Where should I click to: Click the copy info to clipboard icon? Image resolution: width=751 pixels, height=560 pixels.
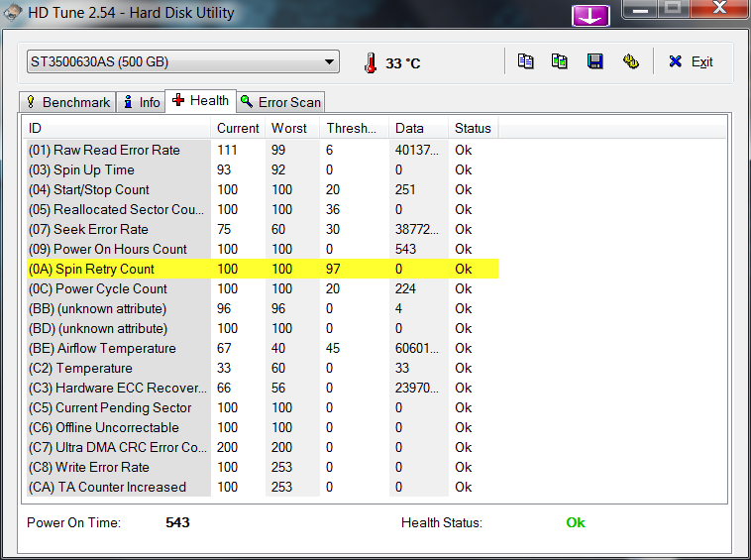pyautogui.click(x=525, y=61)
